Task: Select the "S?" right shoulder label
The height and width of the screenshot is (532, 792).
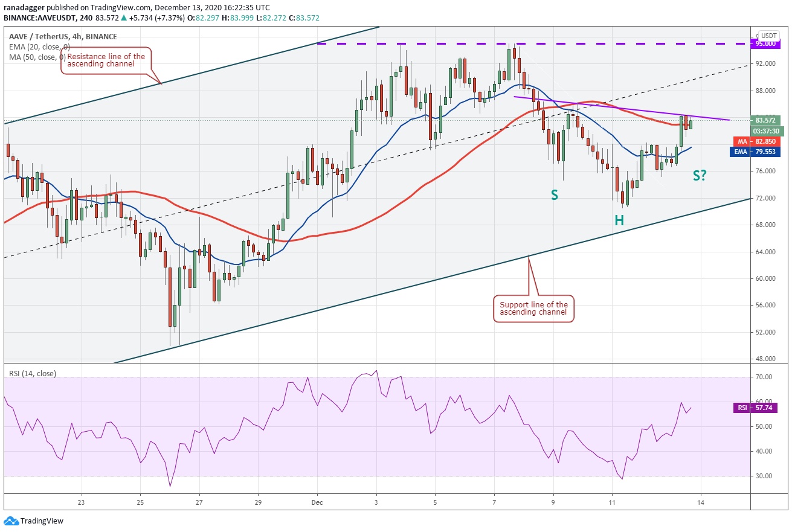Action: [699, 176]
